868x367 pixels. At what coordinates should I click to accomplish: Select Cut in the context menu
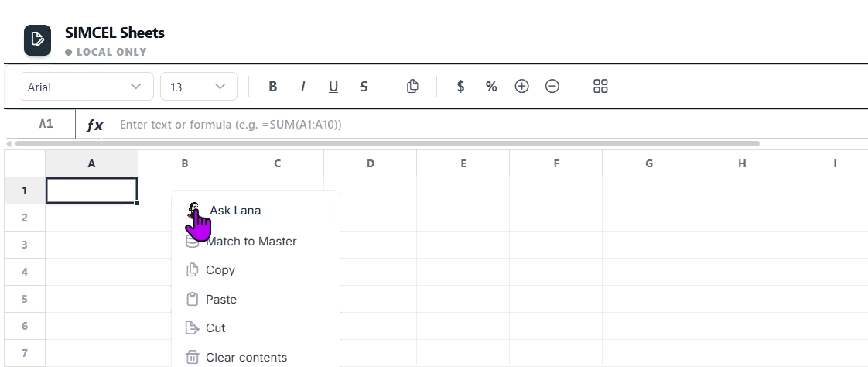pyautogui.click(x=256, y=328)
